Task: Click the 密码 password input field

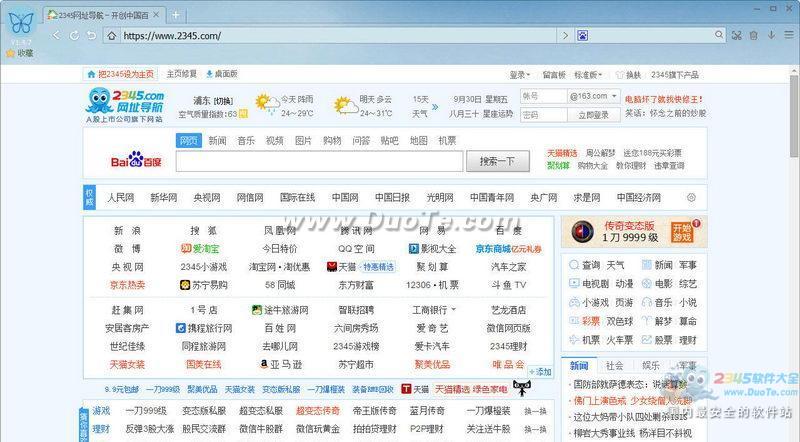Action: tap(543, 115)
